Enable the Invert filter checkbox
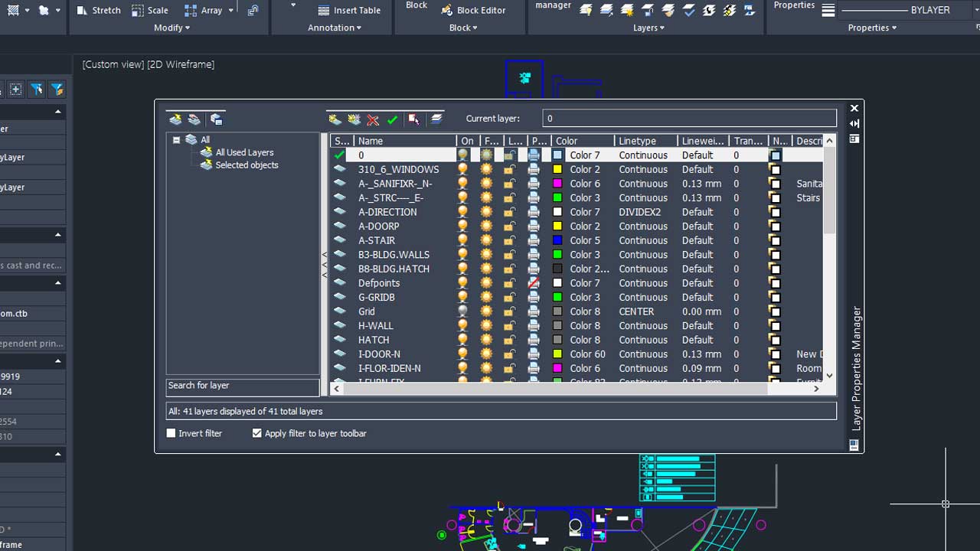The width and height of the screenshot is (980, 551). (x=171, y=433)
